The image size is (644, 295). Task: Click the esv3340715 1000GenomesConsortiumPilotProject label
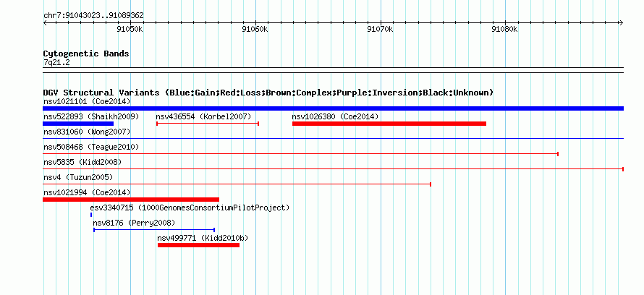point(190,208)
